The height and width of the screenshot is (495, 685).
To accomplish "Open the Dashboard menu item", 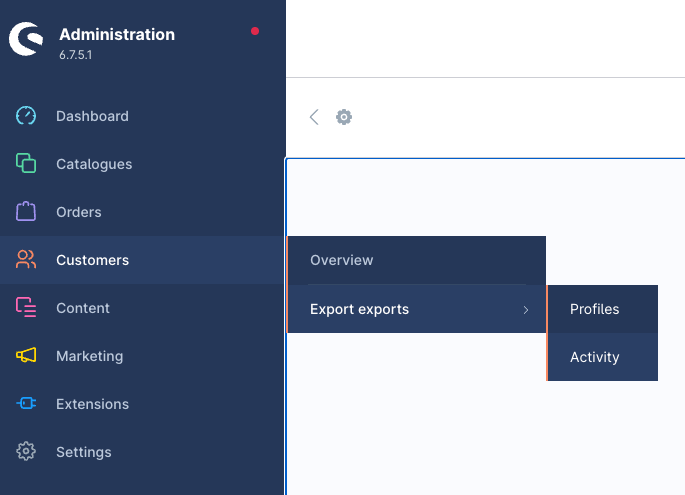I will (142, 116).
